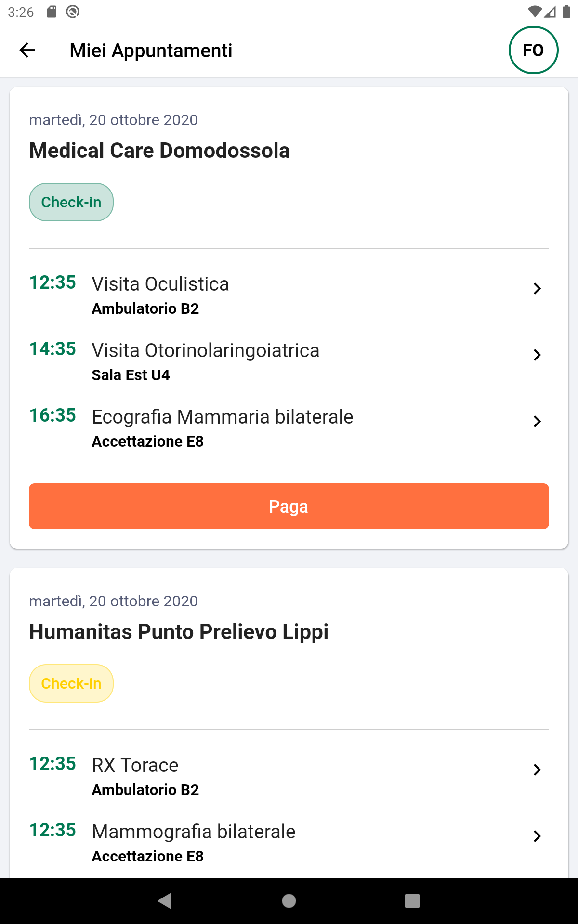Tap Android recent apps square

[x=412, y=900]
